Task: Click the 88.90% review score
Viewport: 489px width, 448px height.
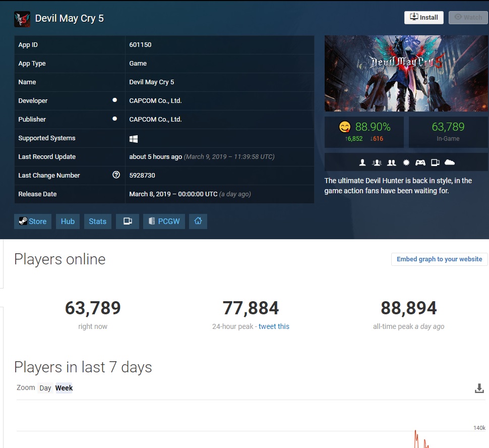Action: pos(373,127)
